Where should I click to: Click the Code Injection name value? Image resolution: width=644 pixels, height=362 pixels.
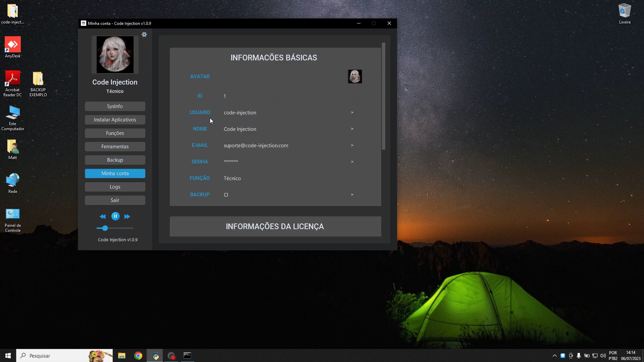(240, 129)
